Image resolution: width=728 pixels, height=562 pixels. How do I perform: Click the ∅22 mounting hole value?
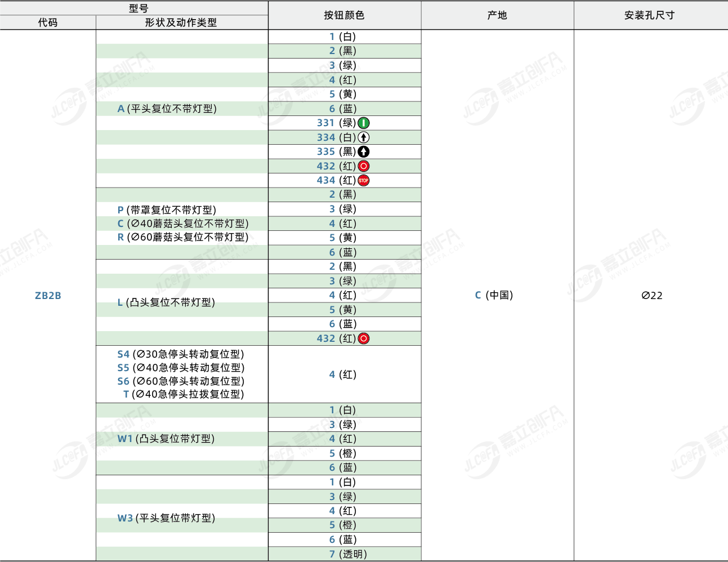[652, 296]
